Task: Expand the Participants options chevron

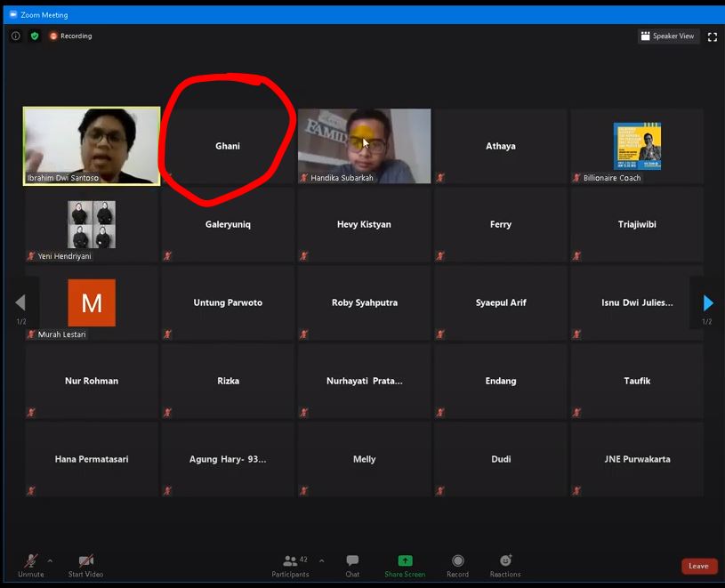Action: point(321,560)
